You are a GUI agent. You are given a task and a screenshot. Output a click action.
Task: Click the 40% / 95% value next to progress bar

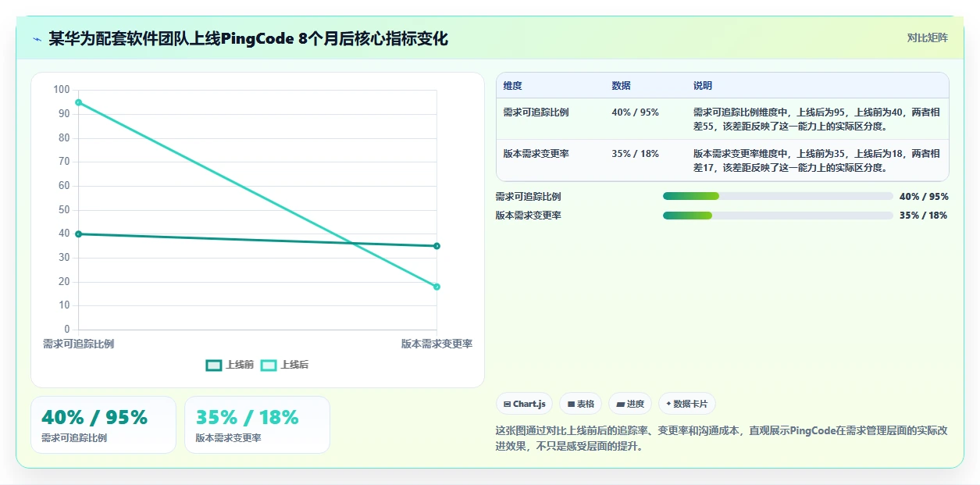(924, 197)
